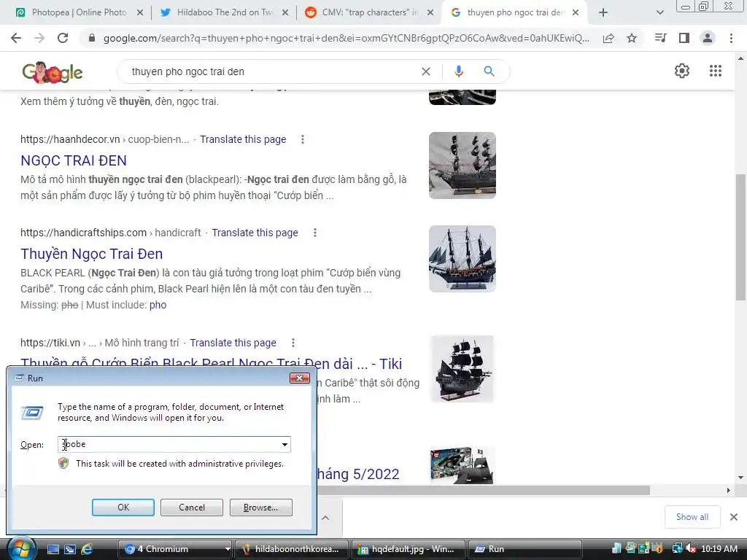Click the Must include pho link
Viewport: 747px width, 560px height.
(158, 306)
